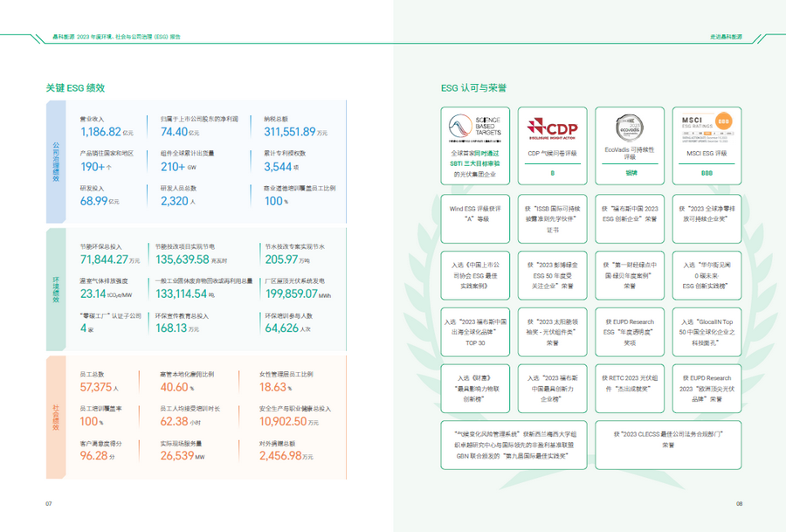This screenshot has height=532, width=786.
Task: Click the 环境绩效 green side label
Action: (56, 288)
